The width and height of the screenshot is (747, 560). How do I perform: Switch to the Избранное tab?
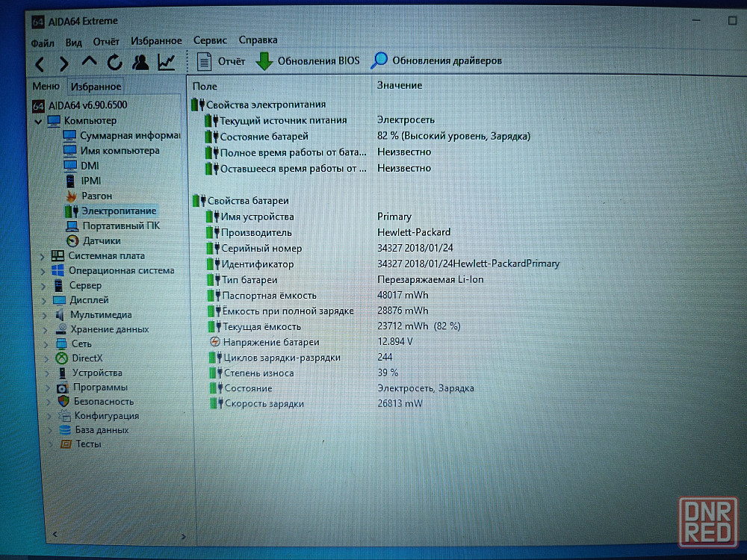coord(96,87)
